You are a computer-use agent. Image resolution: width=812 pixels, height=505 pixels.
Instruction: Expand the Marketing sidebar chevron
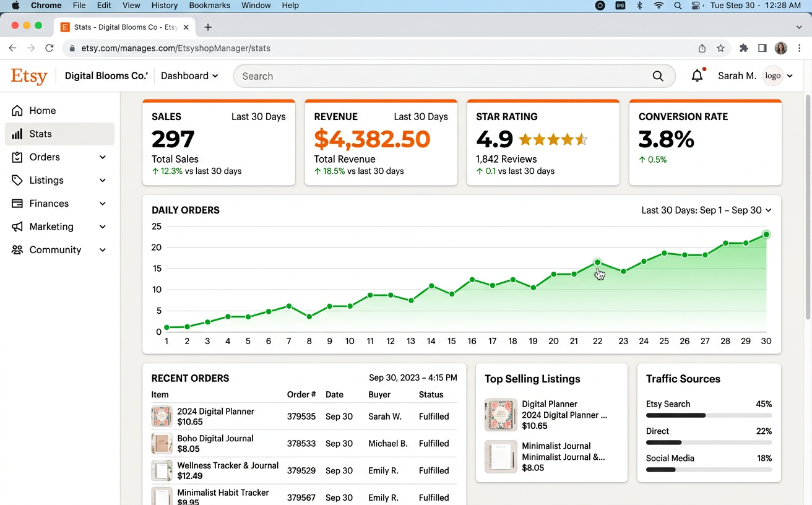point(103,227)
